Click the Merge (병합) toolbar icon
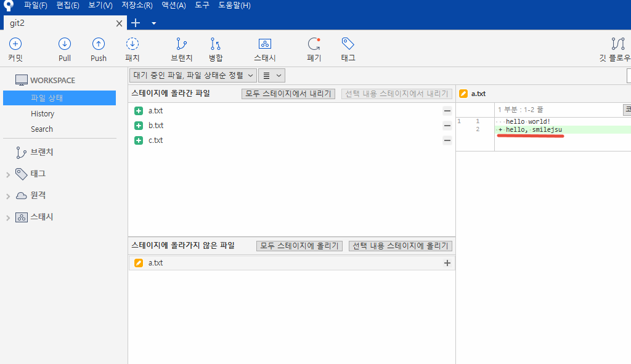 pyautogui.click(x=216, y=44)
